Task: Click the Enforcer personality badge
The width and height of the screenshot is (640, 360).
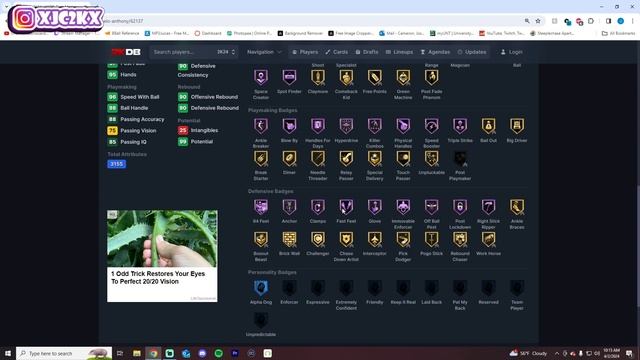Action: pos(289,288)
